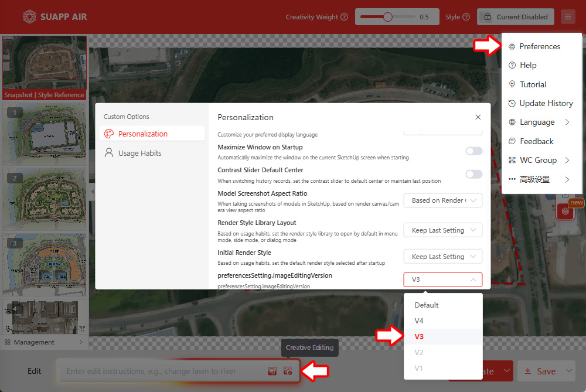The image size is (586, 392).
Task: Open Render Style Library Layout dropdown
Action: click(x=443, y=230)
